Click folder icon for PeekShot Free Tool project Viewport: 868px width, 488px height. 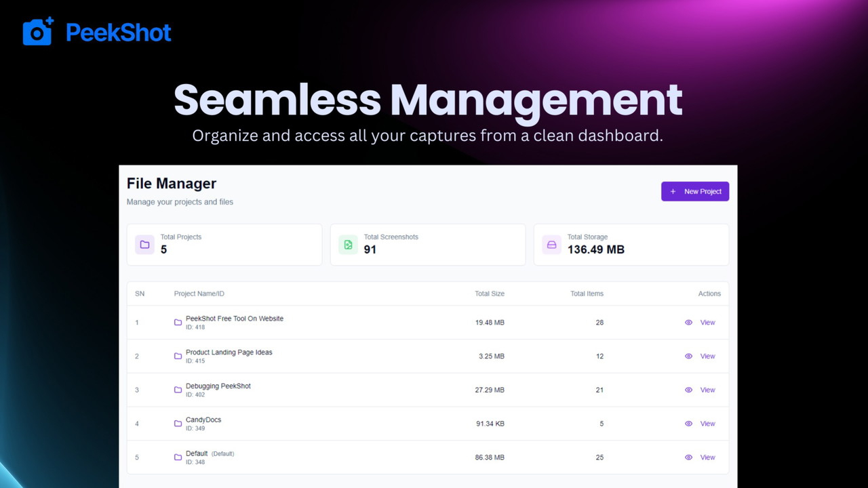(x=178, y=323)
